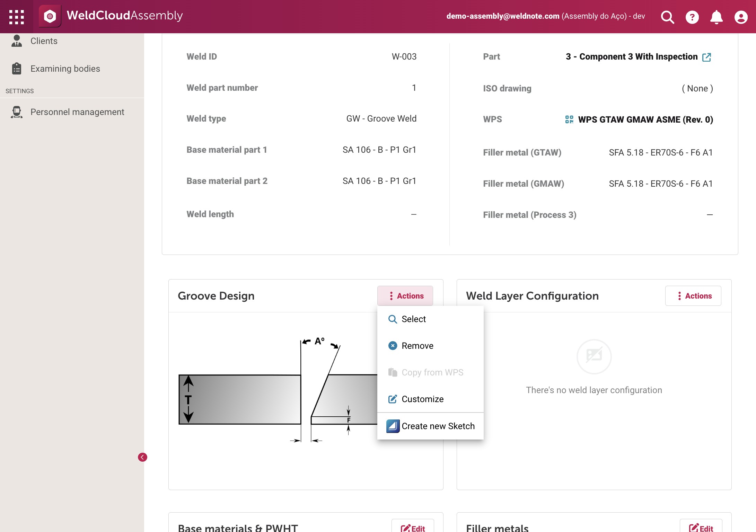The image size is (756, 532).
Task: Close the Groove Design Actions dropdown
Action: (405, 296)
